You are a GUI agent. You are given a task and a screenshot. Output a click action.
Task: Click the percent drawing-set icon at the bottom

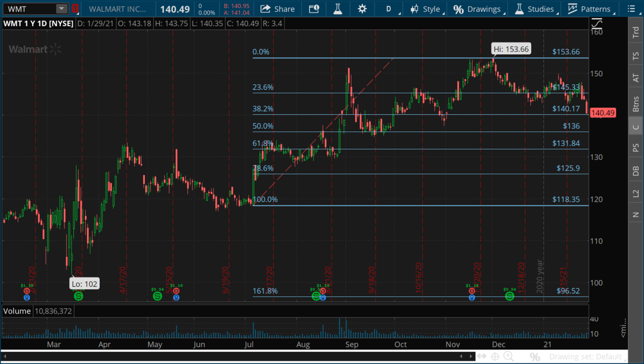(x=535, y=356)
